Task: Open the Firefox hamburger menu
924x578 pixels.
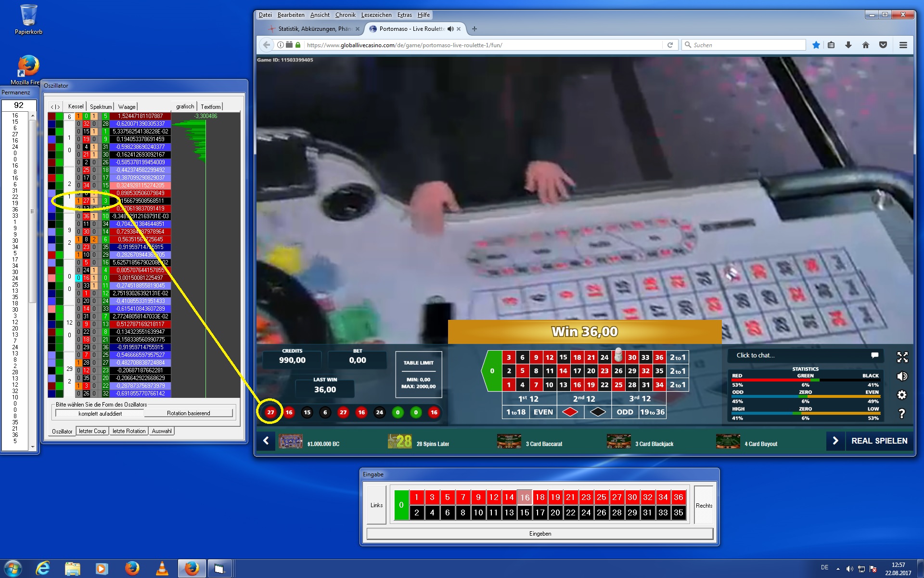Action: [x=903, y=45]
